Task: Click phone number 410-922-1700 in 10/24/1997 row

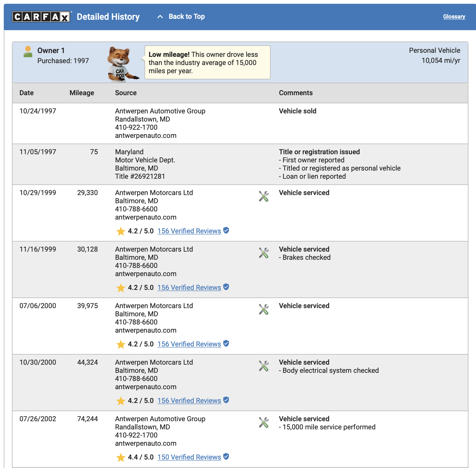Action: click(136, 128)
